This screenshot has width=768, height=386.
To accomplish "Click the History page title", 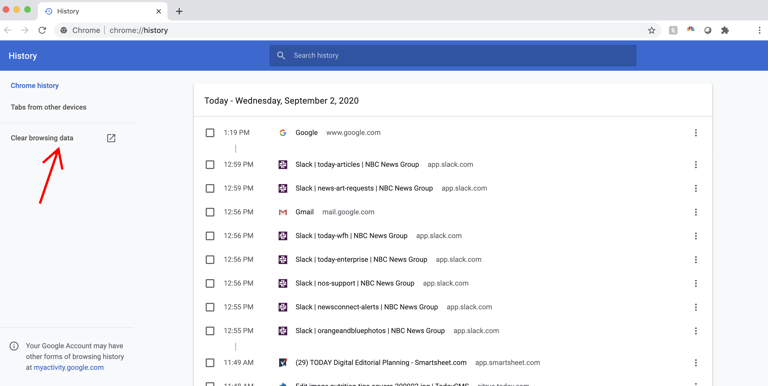I will [x=23, y=56].
